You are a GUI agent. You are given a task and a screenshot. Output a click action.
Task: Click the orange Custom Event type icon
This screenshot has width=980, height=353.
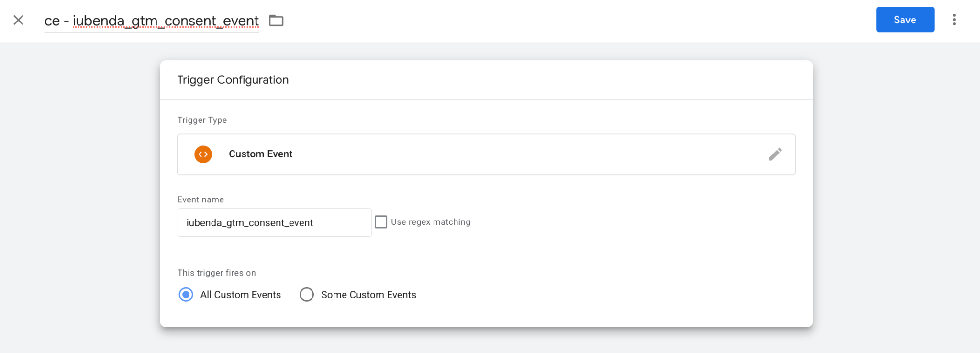click(x=203, y=154)
